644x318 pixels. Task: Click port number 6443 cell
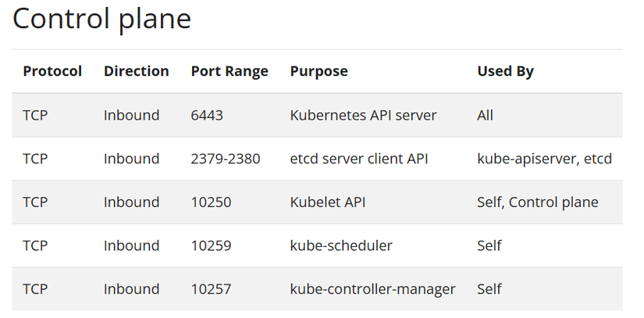(x=207, y=115)
